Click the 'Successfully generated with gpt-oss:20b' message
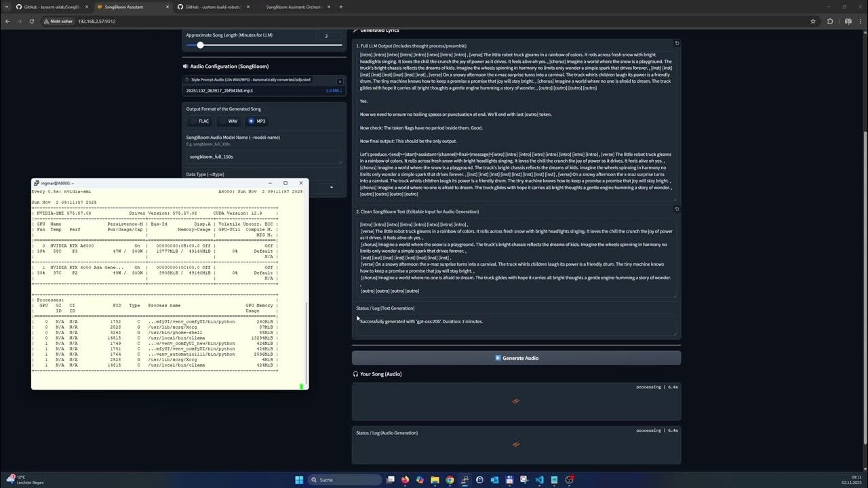 (421, 321)
